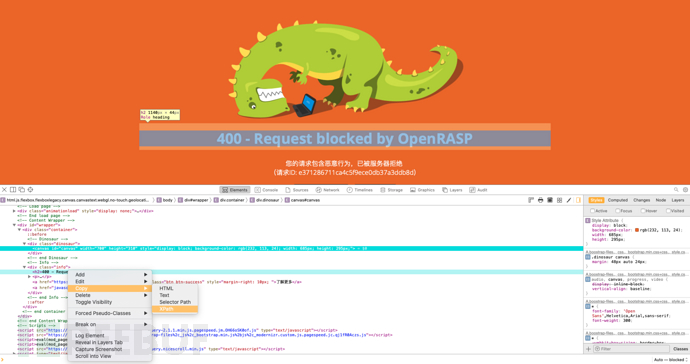Check the Hover pseudo-class checkbox
Image resolution: width=690 pixels, height=364 pixels.
pyautogui.click(x=643, y=211)
